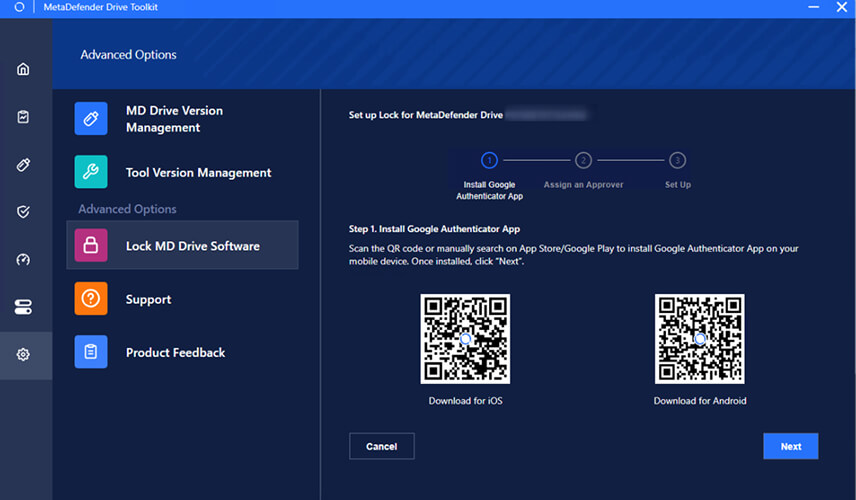Click Set up Lock for MetaDefender Drive title

[426, 115]
